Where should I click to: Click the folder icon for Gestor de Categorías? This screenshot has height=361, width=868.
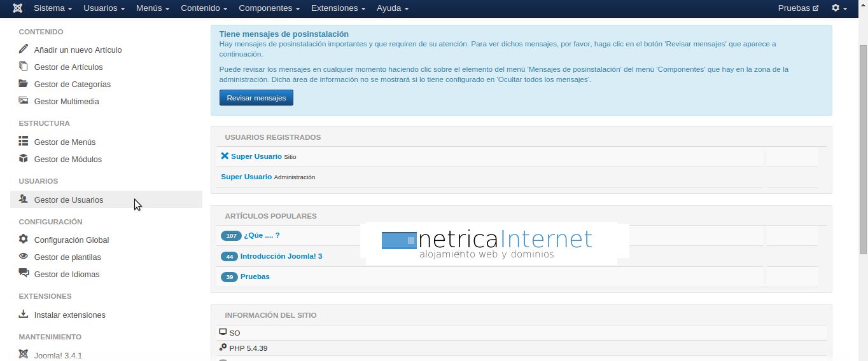(x=24, y=83)
